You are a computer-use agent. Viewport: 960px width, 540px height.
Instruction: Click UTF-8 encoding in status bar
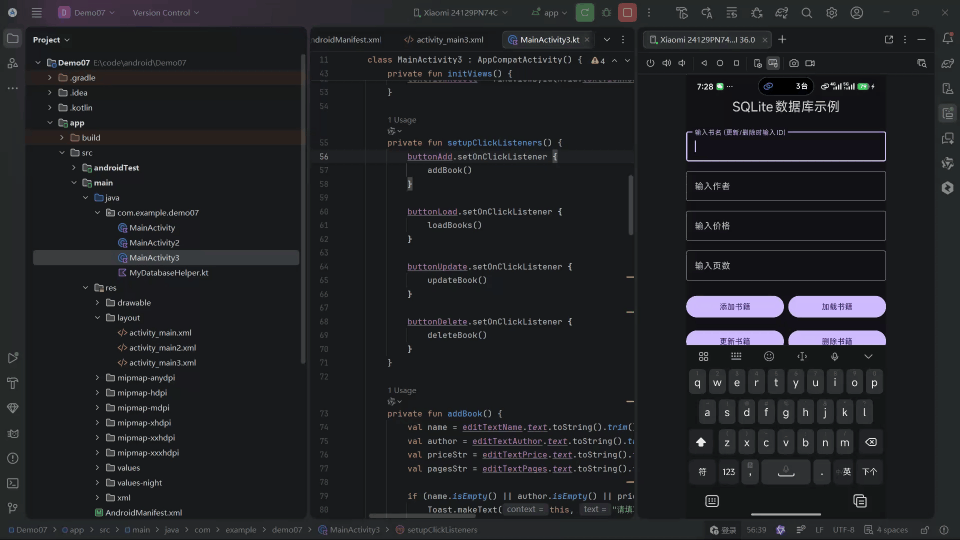843,530
